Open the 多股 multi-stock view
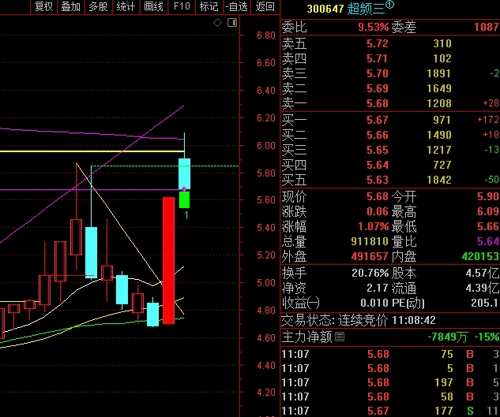This screenshot has height=417, width=500. [98, 7]
